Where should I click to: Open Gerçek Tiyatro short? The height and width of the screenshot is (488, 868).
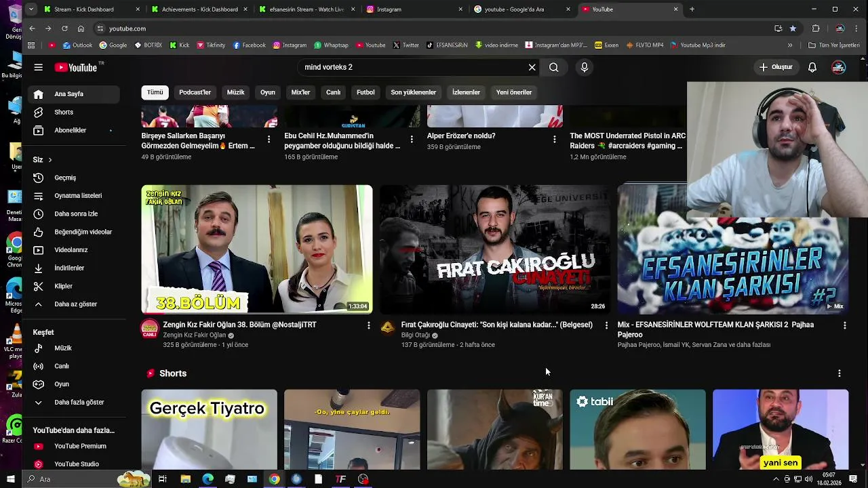(x=210, y=429)
